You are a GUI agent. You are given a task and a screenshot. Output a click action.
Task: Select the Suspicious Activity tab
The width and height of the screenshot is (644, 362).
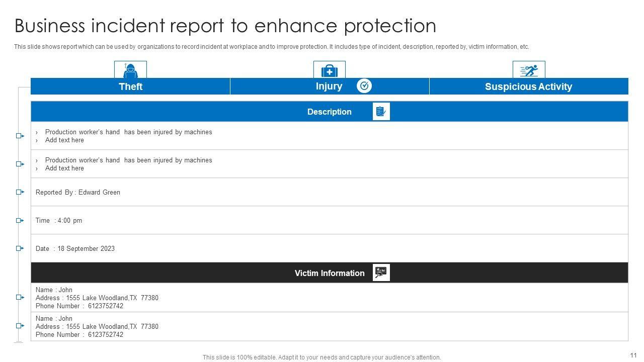coord(528,86)
